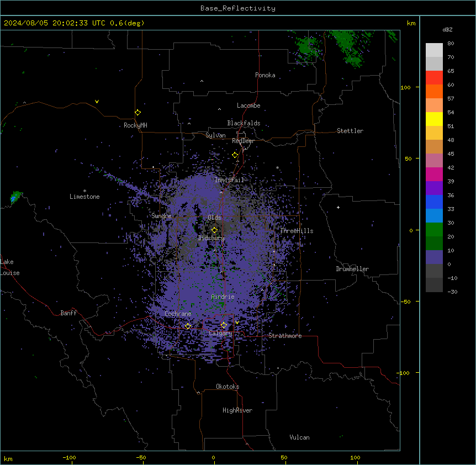Select the yellow diamond marker below Cochrane

click(188, 326)
